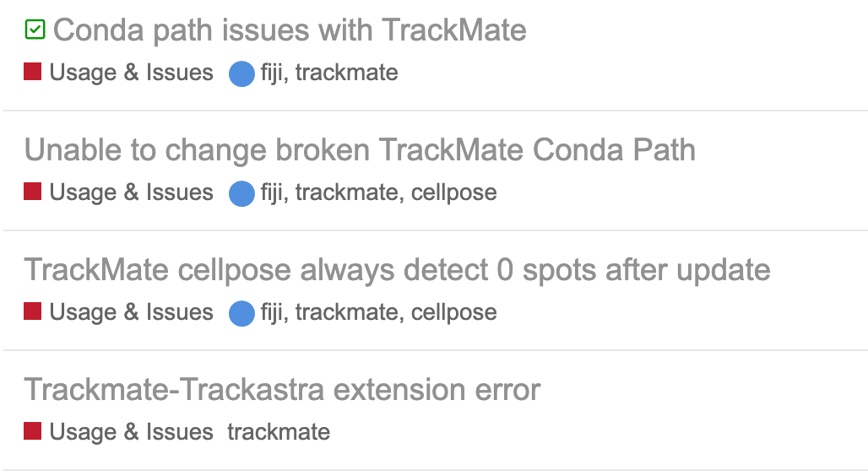Click blue circle tag icon in first topic
Viewport: 868px width, 476px height.
pos(241,73)
